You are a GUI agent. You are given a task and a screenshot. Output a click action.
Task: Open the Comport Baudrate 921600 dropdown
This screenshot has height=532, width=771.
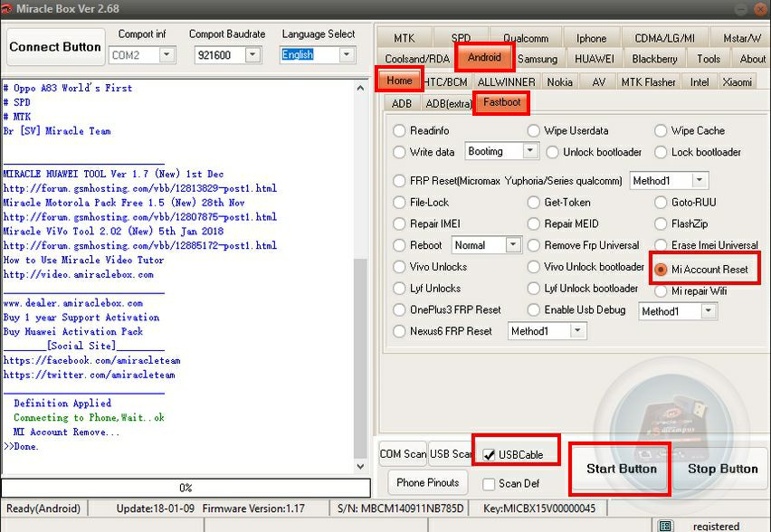click(x=252, y=54)
